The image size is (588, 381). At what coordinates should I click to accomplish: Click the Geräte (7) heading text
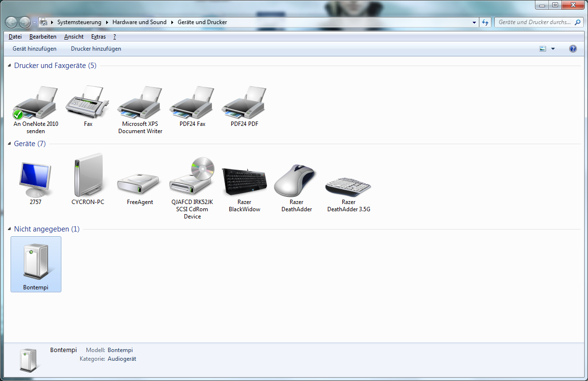(30, 144)
